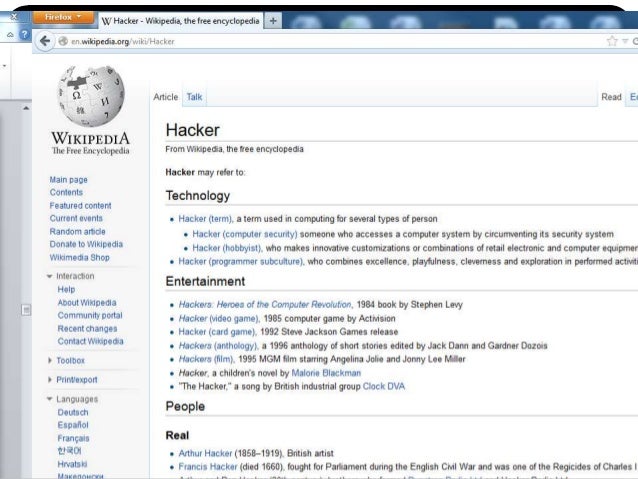Open Hacker (hobbyist) link
Screen dimensions: 638x479
tap(226, 248)
